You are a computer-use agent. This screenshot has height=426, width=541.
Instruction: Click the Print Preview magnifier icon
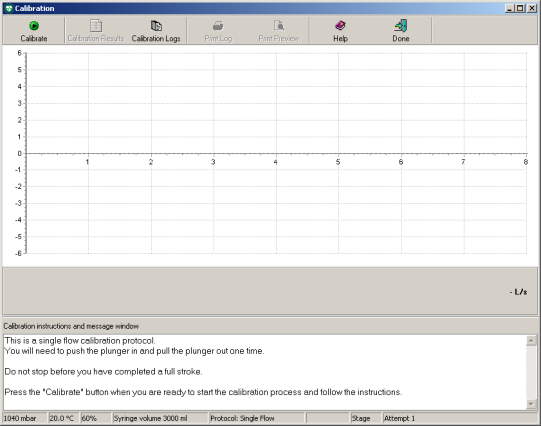pos(279,26)
